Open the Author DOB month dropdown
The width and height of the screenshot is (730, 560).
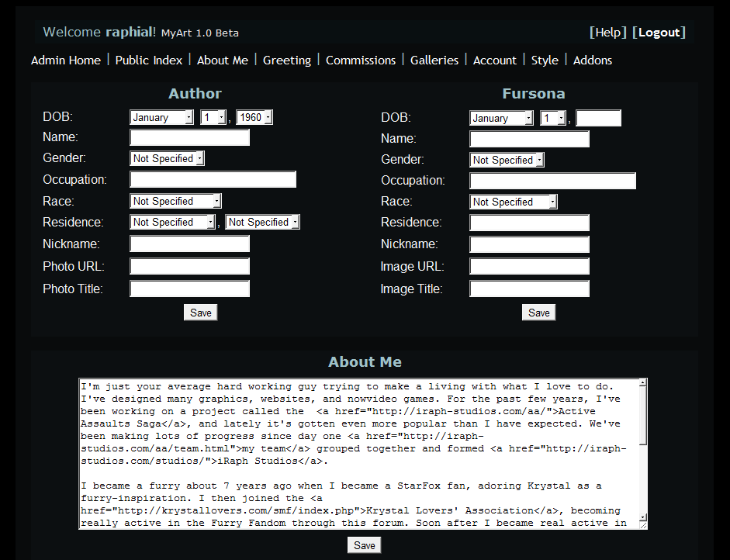(161, 117)
